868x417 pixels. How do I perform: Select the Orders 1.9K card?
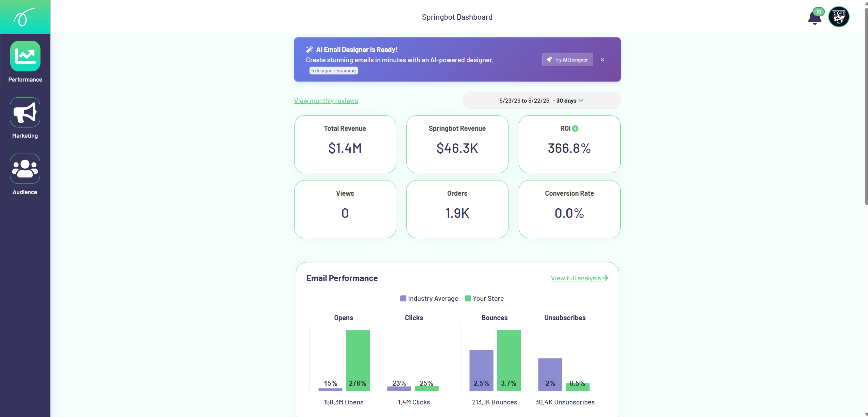[x=457, y=209]
